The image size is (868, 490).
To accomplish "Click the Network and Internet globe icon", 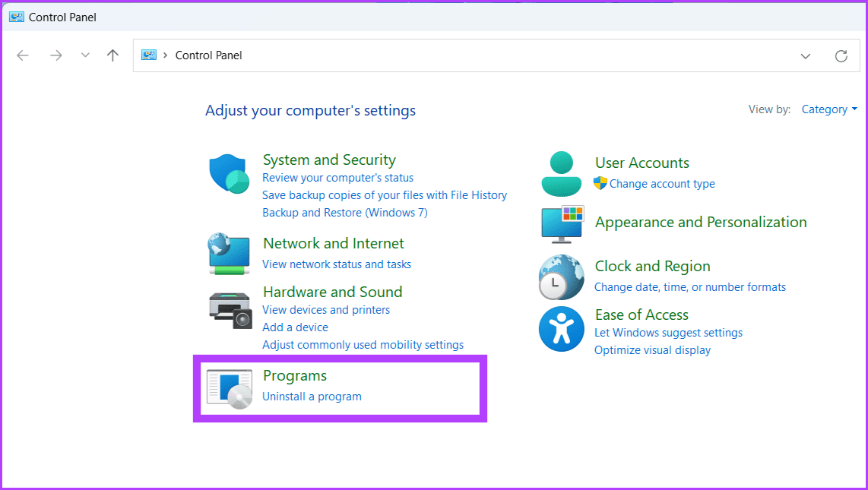I will (x=229, y=254).
